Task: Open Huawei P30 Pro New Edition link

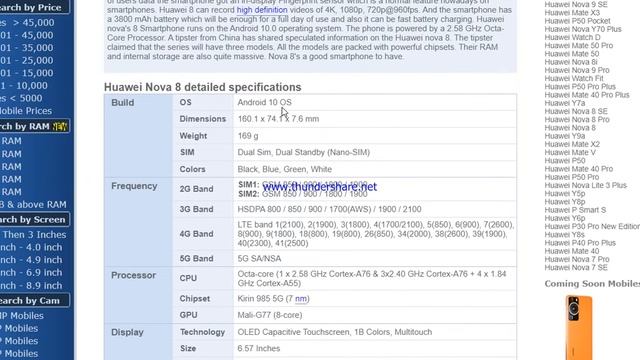Action: pyautogui.click(x=592, y=226)
